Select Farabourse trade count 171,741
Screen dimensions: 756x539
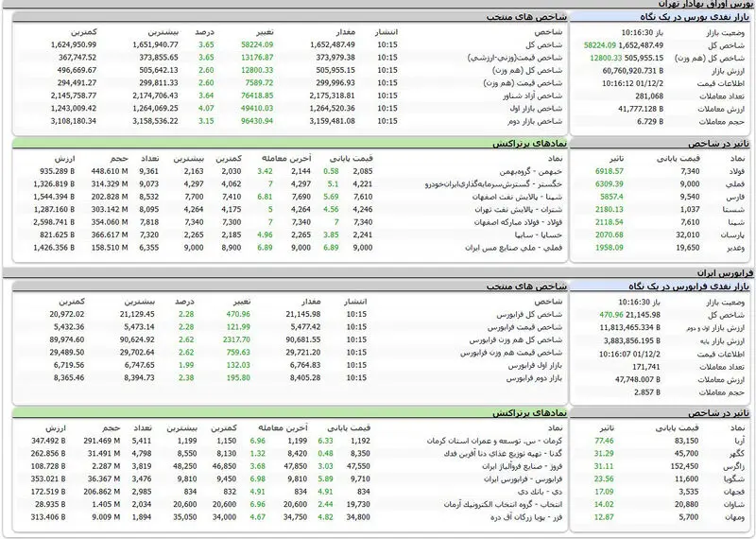click(646, 367)
